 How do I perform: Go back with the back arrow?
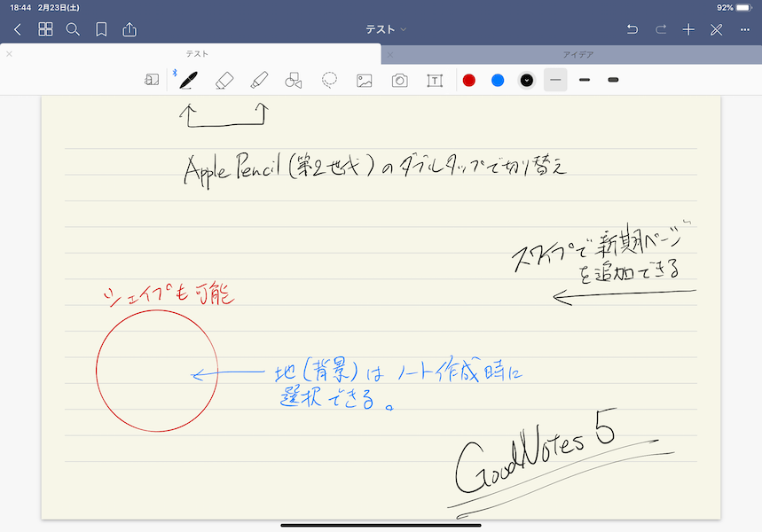[x=18, y=29]
